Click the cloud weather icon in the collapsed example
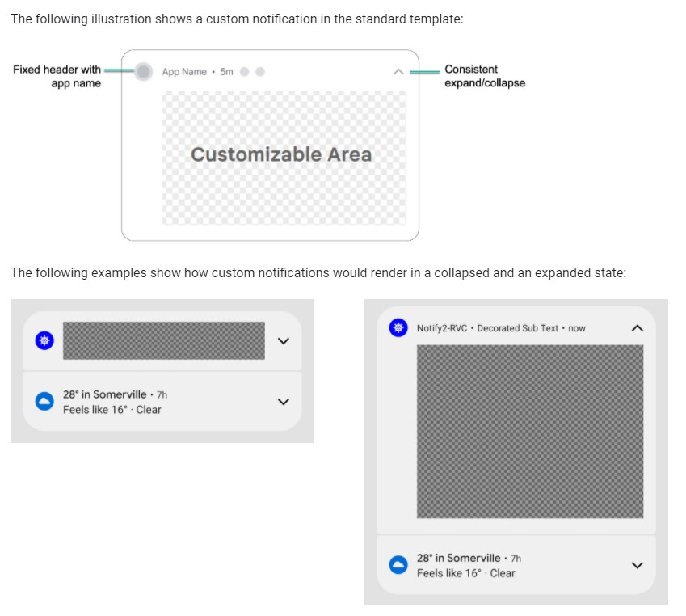This screenshot has height=616, width=686. pyautogui.click(x=45, y=402)
